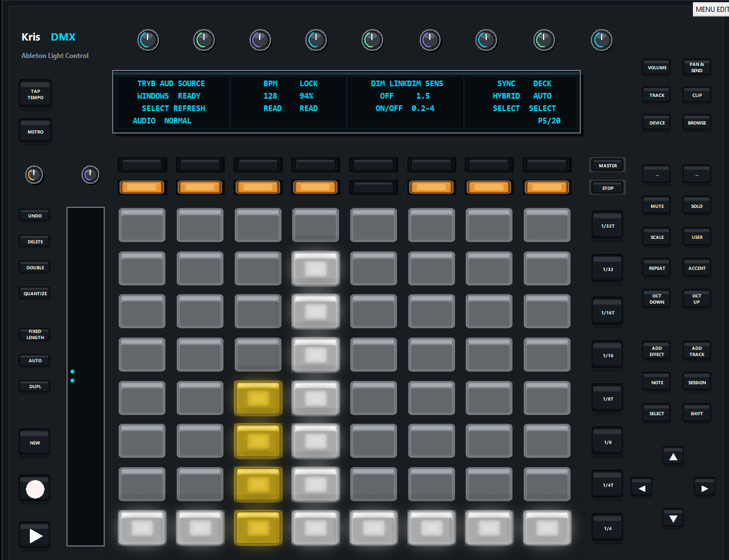Select the PAN & SEND mode button

[x=697, y=68]
